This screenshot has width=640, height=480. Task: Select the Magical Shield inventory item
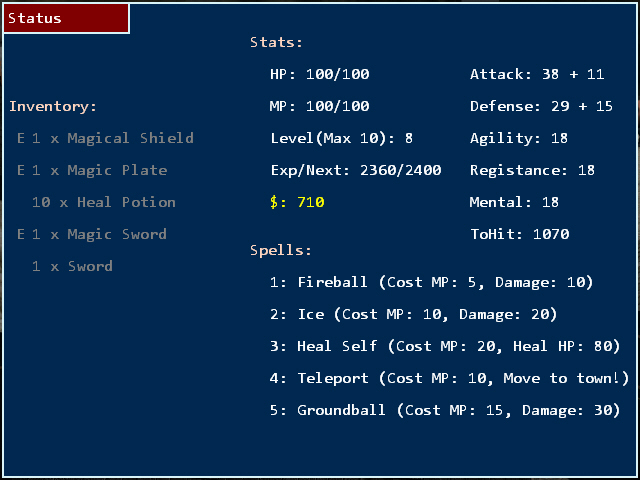105,138
